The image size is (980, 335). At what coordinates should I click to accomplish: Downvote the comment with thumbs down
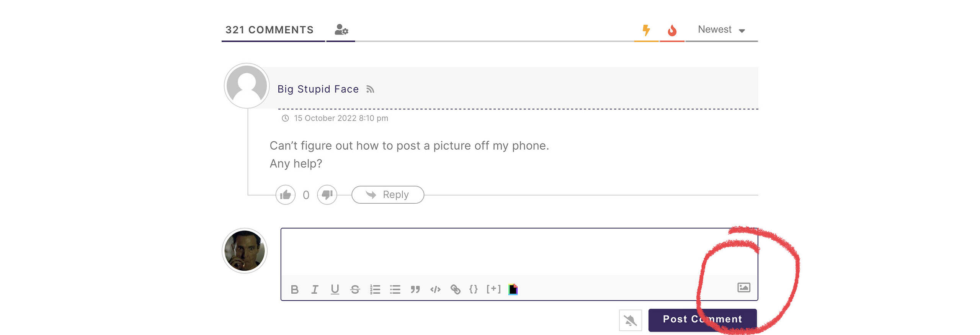(x=327, y=195)
